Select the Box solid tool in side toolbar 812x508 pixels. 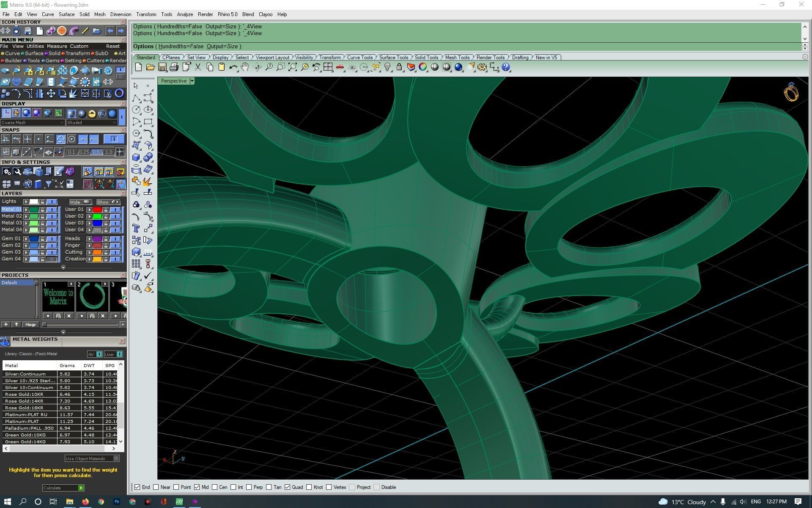[136, 157]
